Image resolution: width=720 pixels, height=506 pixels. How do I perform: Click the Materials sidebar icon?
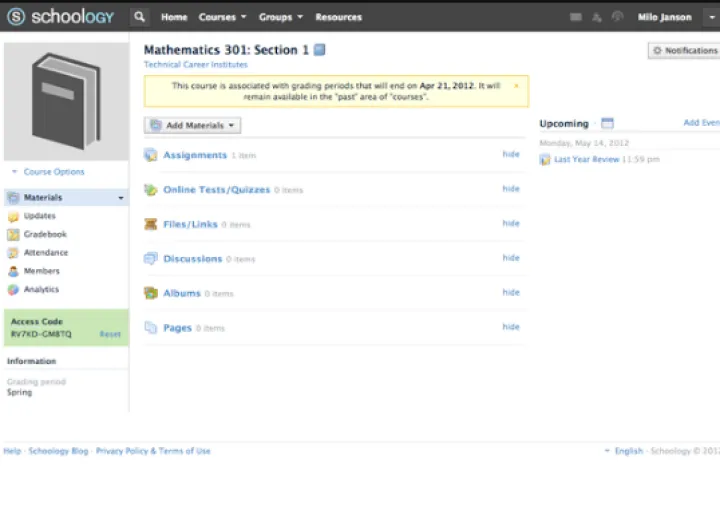(13, 197)
